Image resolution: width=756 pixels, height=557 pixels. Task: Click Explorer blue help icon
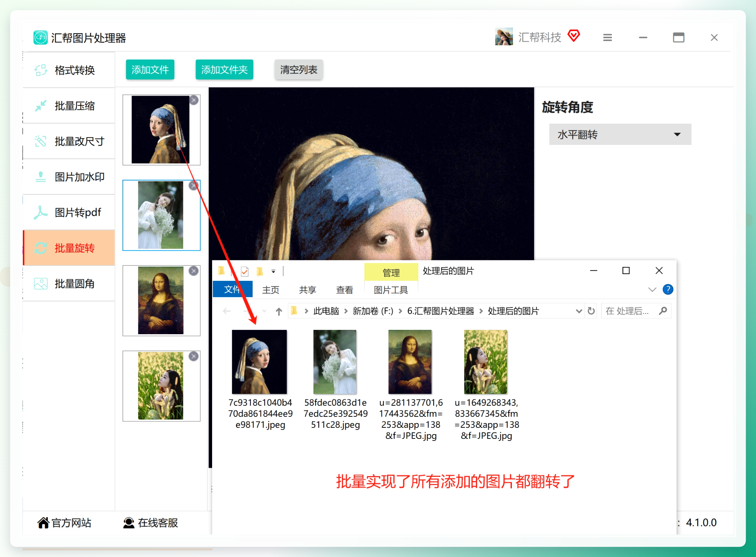pos(668,290)
